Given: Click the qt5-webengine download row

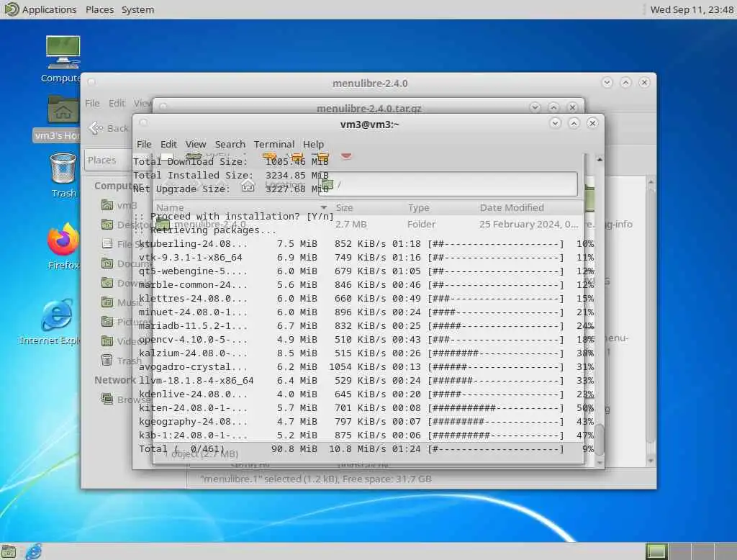Looking at the screenshot, I should point(366,271).
